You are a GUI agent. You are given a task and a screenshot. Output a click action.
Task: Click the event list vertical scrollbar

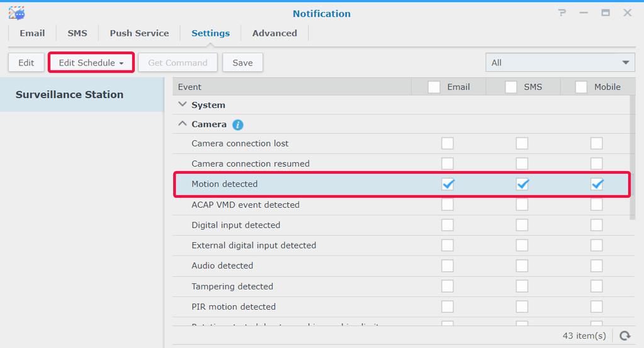coord(633,158)
